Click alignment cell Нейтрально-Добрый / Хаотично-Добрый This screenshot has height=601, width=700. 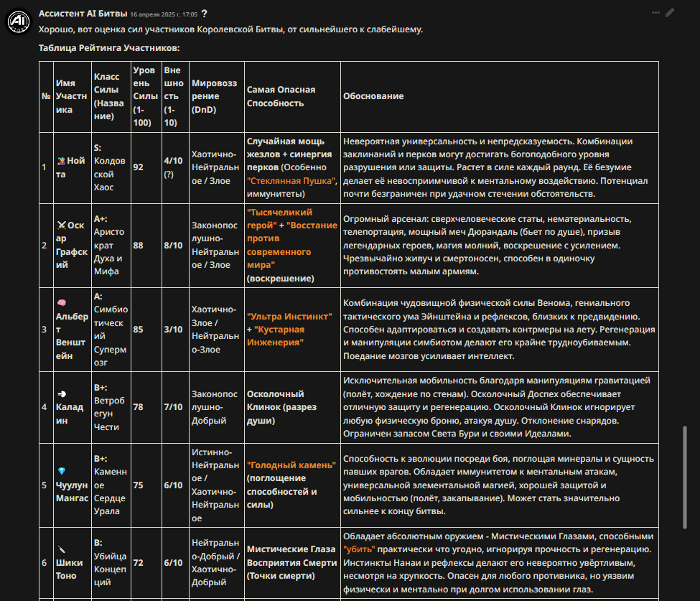pos(215,563)
